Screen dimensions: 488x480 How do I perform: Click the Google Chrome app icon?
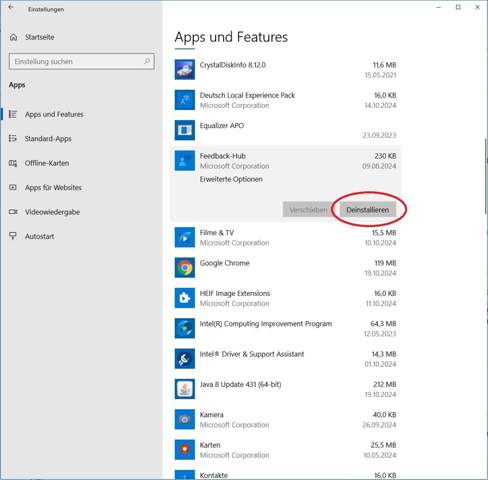point(185,268)
